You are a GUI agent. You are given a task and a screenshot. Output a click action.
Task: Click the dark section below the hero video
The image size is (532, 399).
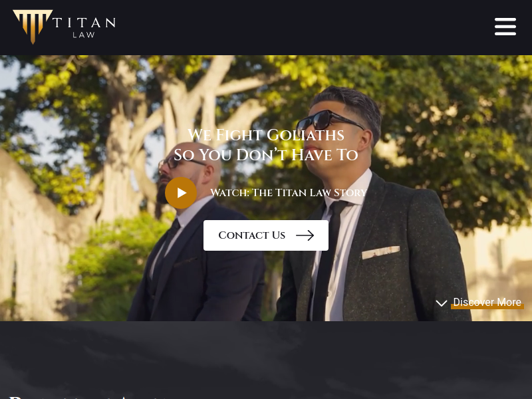point(266,356)
